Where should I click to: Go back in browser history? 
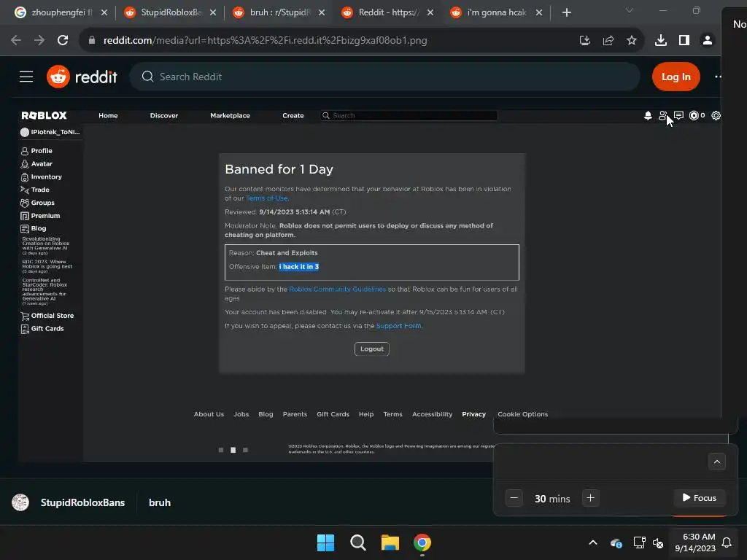16,41
